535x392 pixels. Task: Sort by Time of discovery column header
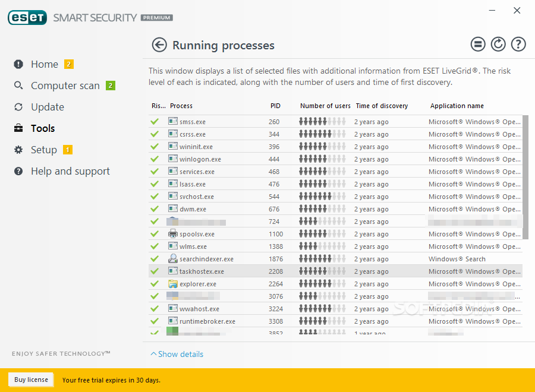(382, 106)
